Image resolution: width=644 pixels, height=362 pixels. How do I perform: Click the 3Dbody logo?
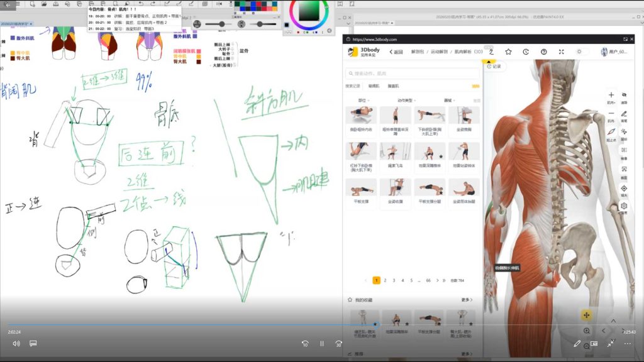[364, 52]
